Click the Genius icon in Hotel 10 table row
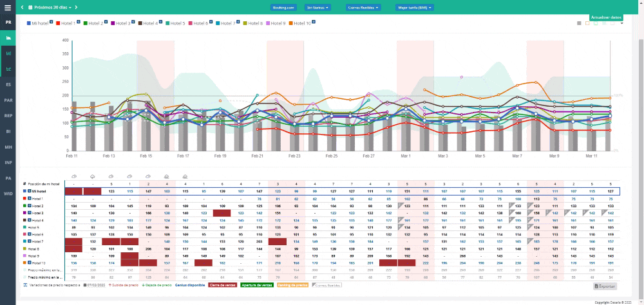This screenshot has height=305, width=644. [29, 263]
